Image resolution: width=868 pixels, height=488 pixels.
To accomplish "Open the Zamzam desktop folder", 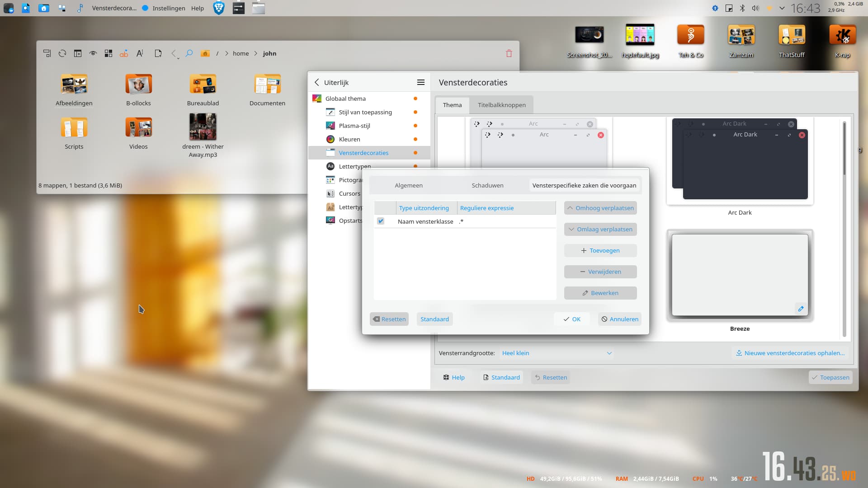I will [741, 41].
